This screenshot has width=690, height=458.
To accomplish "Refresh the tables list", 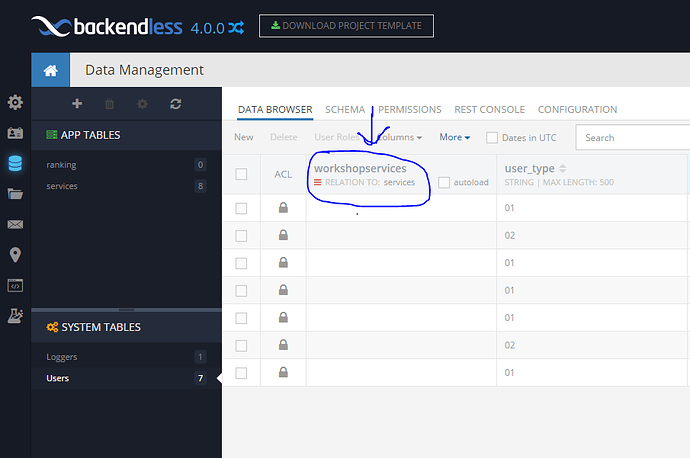I will [176, 104].
